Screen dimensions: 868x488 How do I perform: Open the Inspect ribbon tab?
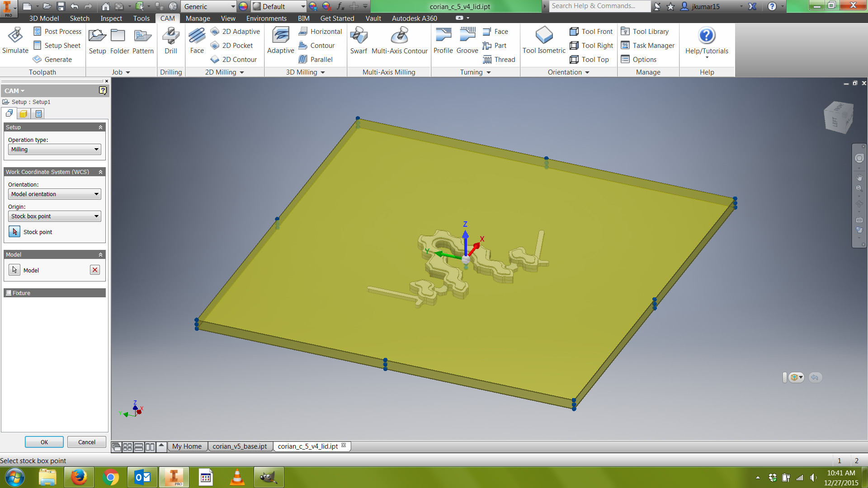coord(111,19)
